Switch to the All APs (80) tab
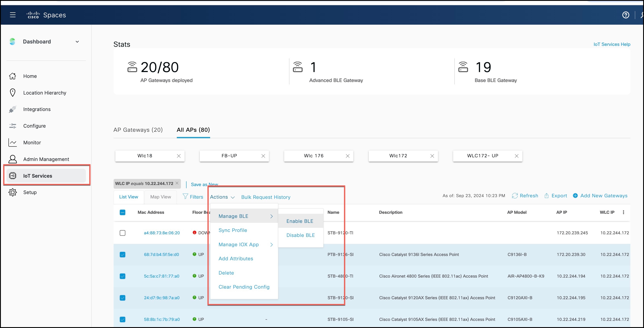Viewport: 644px width, 328px height. 193,130
